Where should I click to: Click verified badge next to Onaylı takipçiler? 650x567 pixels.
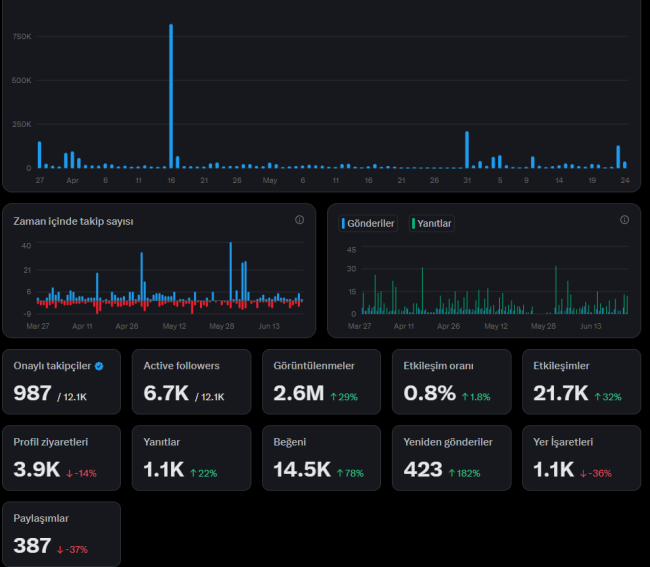(99, 366)
